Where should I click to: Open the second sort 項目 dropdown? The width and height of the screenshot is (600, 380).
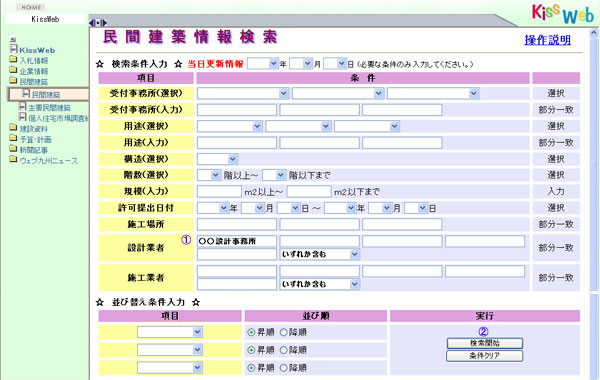[x=170, y=350]
